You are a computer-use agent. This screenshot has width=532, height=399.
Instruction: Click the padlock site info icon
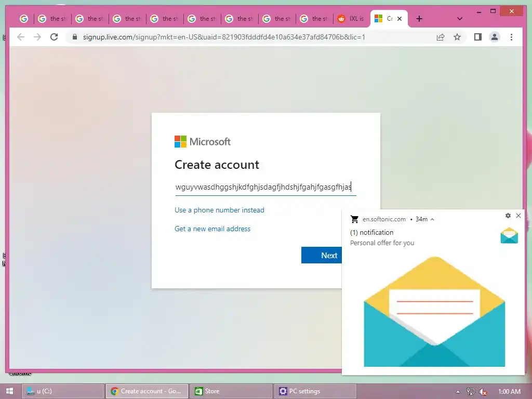pos(75,37)
